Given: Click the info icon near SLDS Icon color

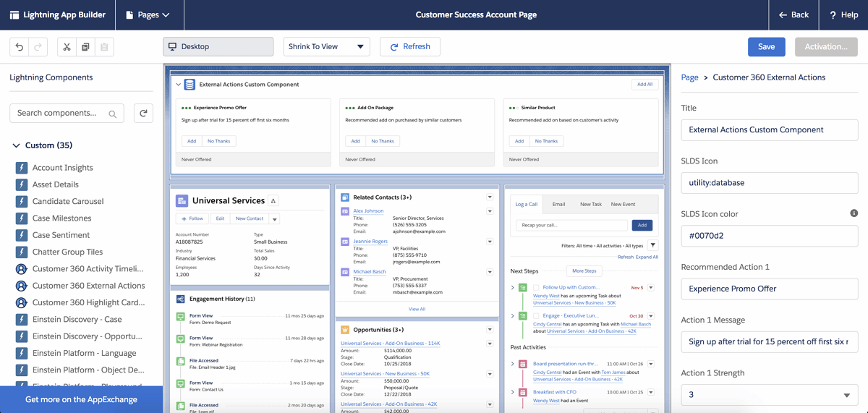Looking at the screenshot, I should point(854,213).
